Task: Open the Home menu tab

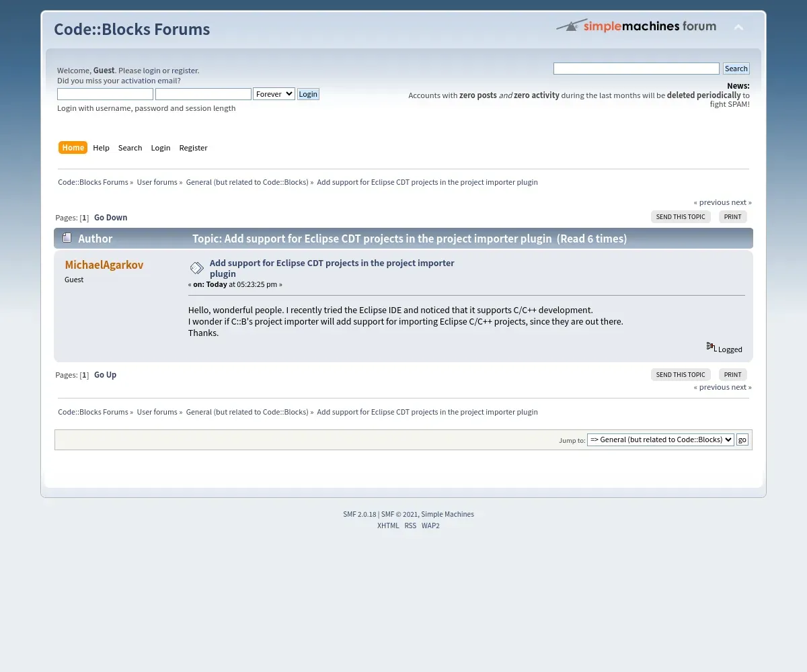Action: pos(73,148)
